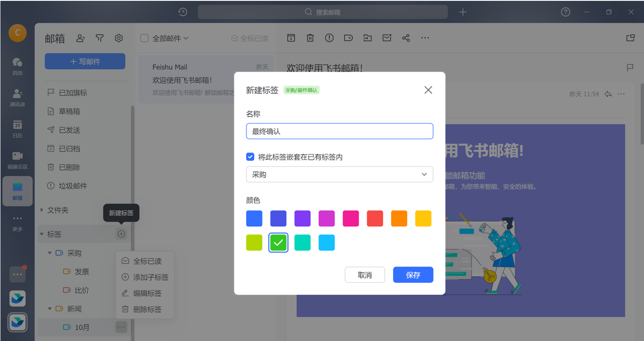This screenshot has height=341, width=644.
Task: Click 保存 to save the label
Action: click(413, 275)
